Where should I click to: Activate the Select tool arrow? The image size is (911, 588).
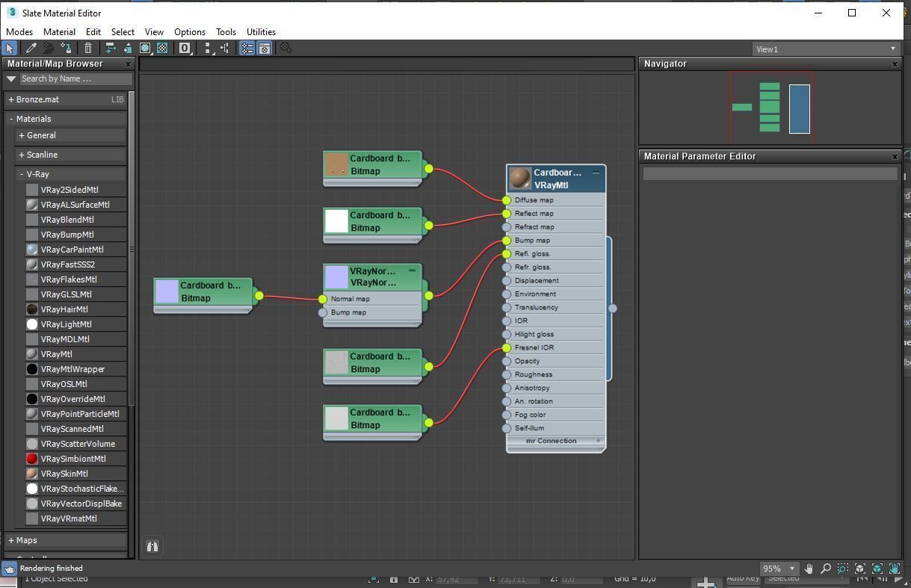(x=10, y=49)
